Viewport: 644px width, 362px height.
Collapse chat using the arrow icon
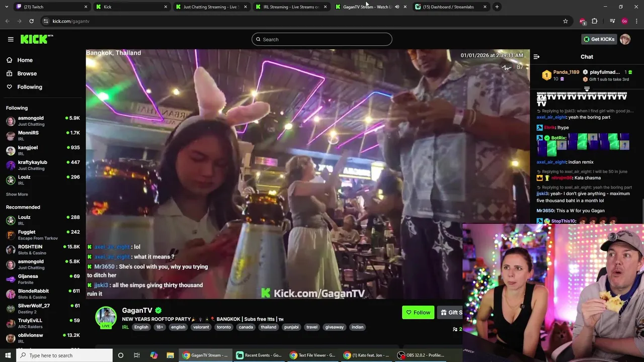[536, 57]
